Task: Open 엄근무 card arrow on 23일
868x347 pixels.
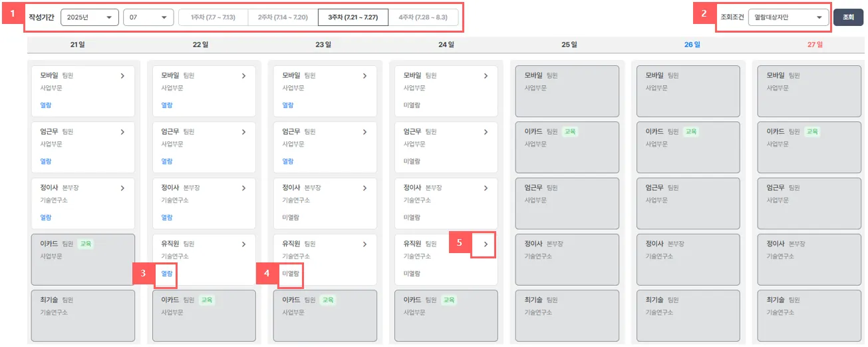Action: (x=365, y=132)
